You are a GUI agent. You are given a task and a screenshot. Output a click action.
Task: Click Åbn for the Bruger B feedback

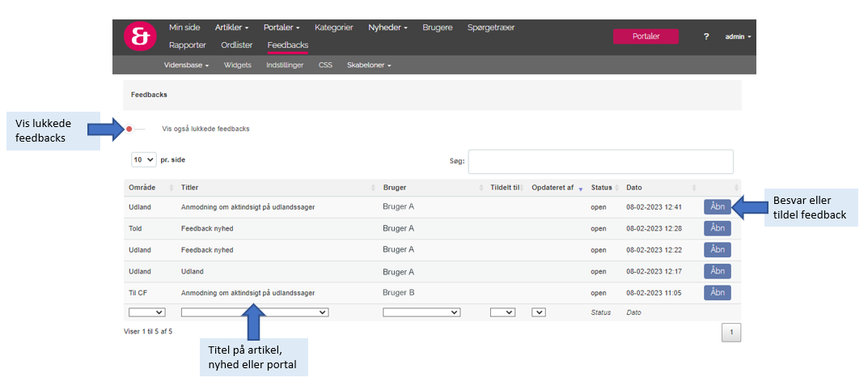click(x=718, y=292)
